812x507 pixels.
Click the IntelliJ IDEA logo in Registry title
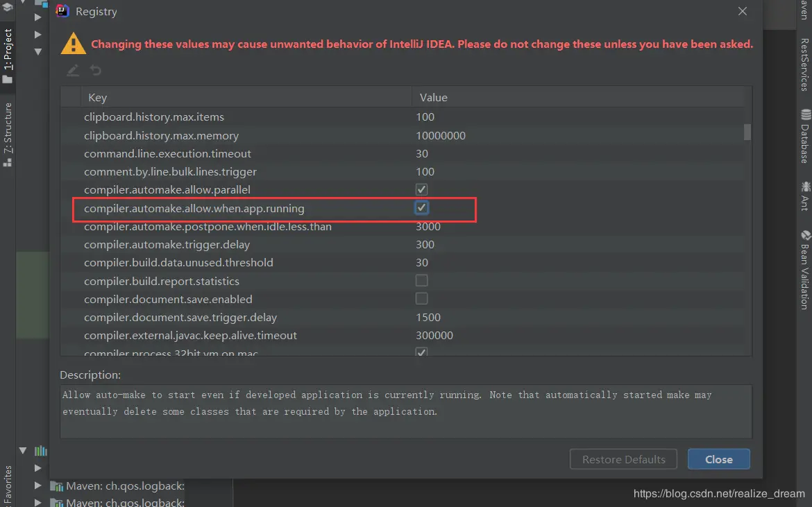click(x=62, y=11)
